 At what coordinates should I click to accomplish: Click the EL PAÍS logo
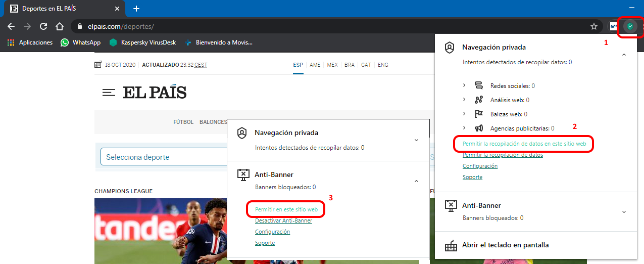pos(155,92)
